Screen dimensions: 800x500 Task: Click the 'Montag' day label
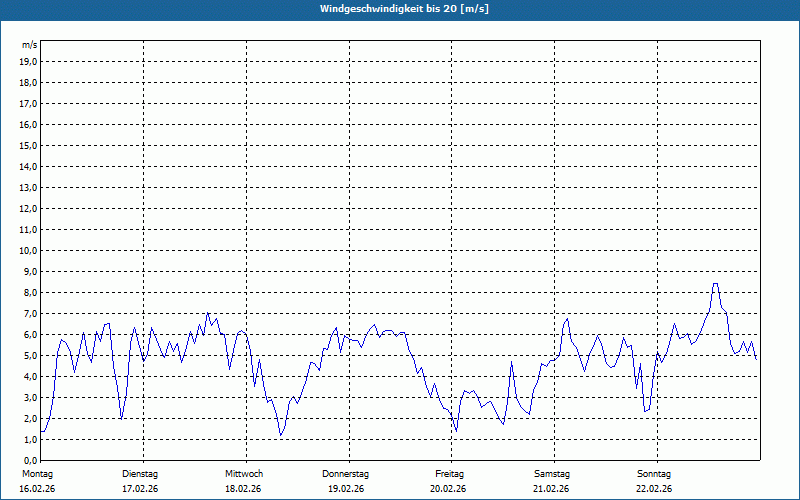coord(37,474)
